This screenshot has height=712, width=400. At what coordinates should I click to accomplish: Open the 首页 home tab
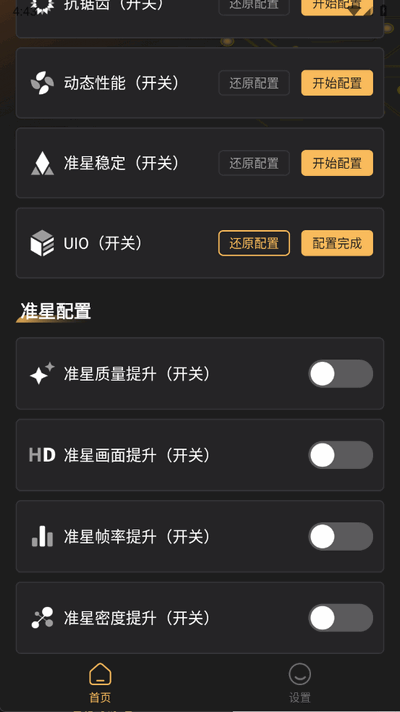[x=100, y=683]
